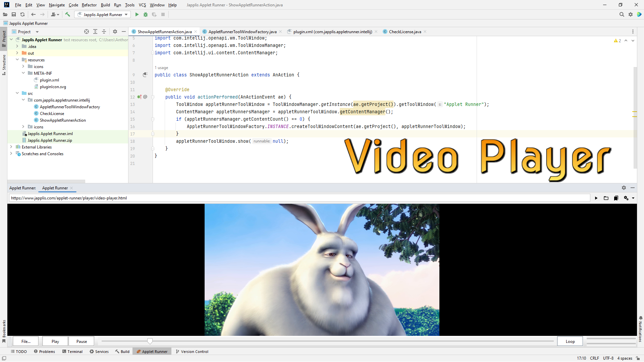Click the Revert file icon
Viewport: 644px width, 362px height.
25,15
